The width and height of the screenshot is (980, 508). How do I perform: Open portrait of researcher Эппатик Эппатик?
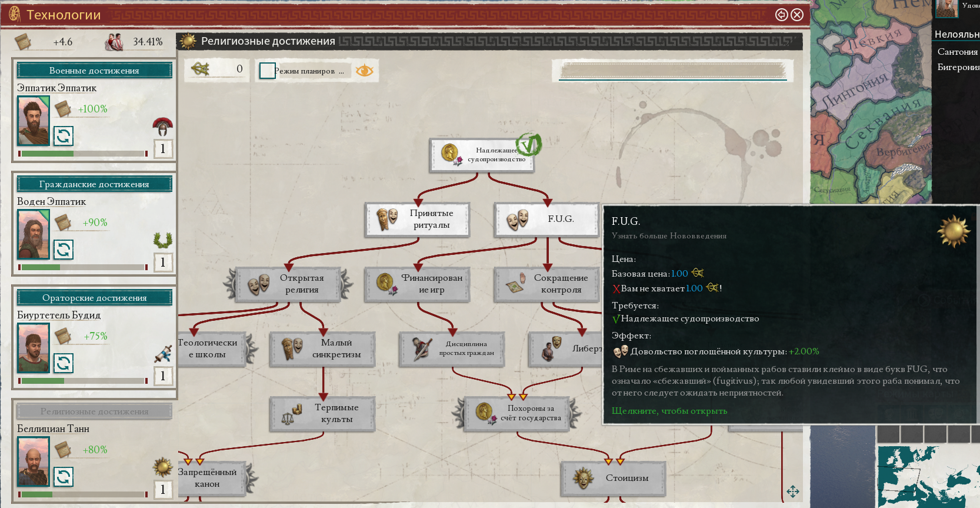[x=34, y=121]
